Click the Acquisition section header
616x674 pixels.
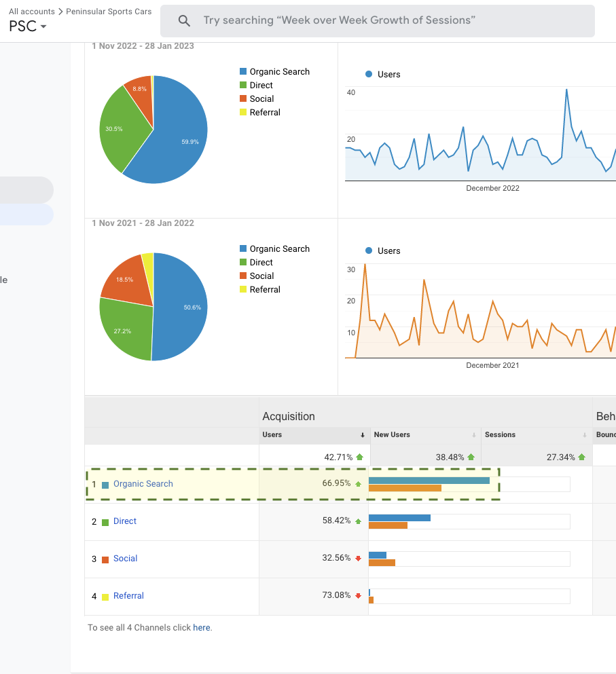pyautogui.click(x=289, y=416)
